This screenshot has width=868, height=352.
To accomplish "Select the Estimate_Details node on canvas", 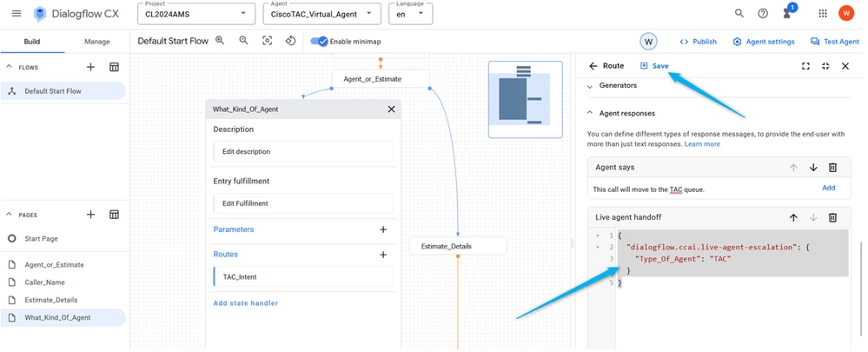I will (458, 246).
